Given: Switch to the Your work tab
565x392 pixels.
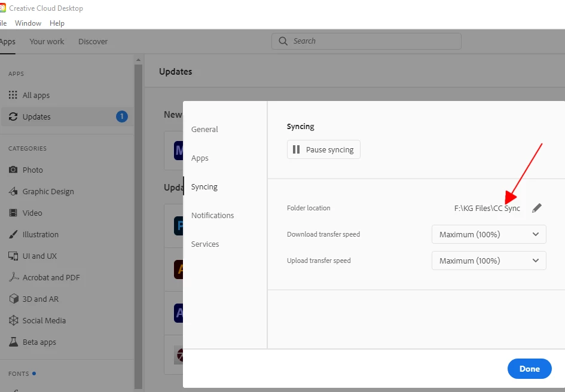Looking at the screenshot, I should [47, 41].
